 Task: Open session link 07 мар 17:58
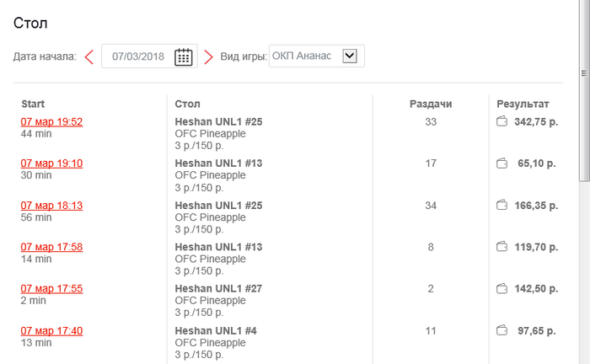51,247
